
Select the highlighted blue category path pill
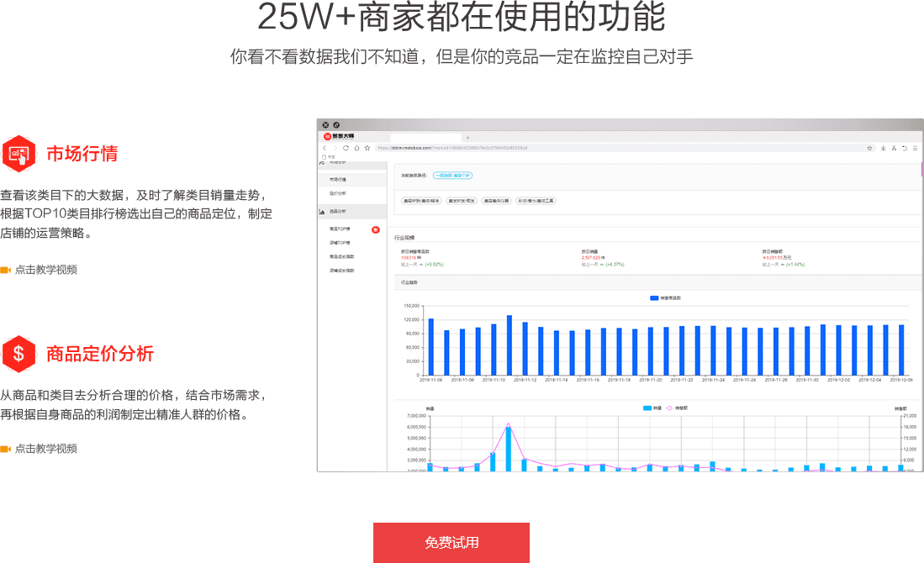point(452,175)
